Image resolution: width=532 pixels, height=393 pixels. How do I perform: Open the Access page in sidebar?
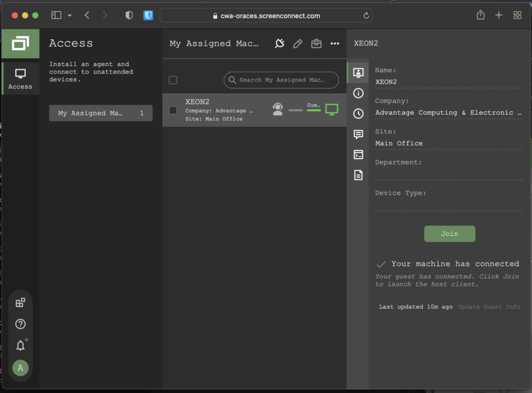(21, 79)
